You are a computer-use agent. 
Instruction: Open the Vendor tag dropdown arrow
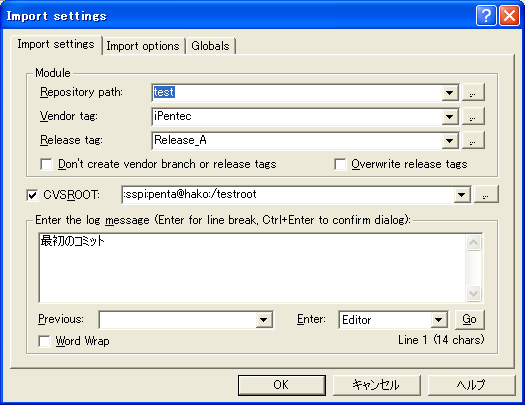[450, 116]
